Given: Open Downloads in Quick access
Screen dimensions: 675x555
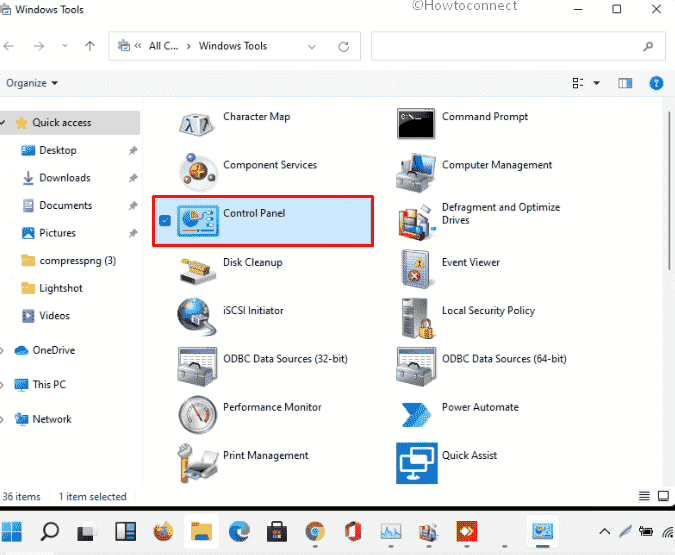Looking at the screenshot, I should pos(65,178).
